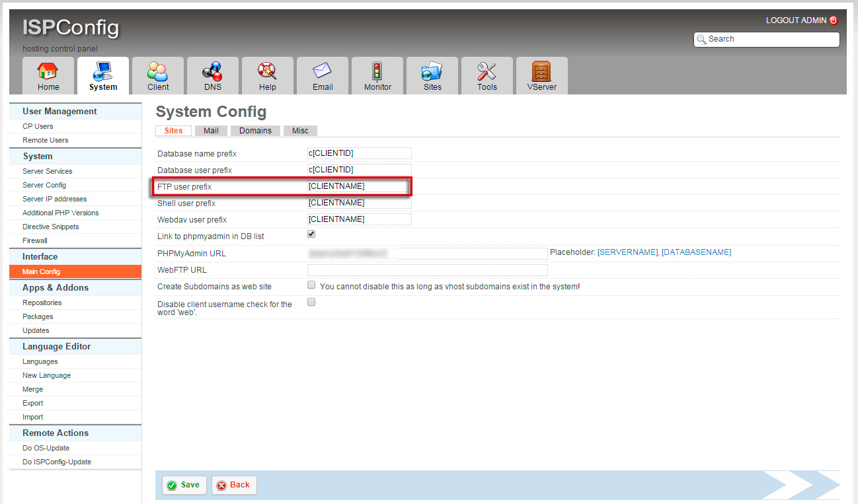Switch to the Mail config tab
The width and height of the screenshot is (858, 504).
pos(211,131)
